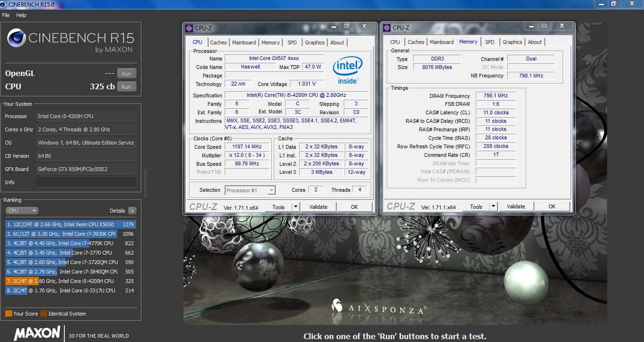This screenshot has width=644, height=342.
Task: Click the Multiplier value x 12.0
Action: pos(247,155)
